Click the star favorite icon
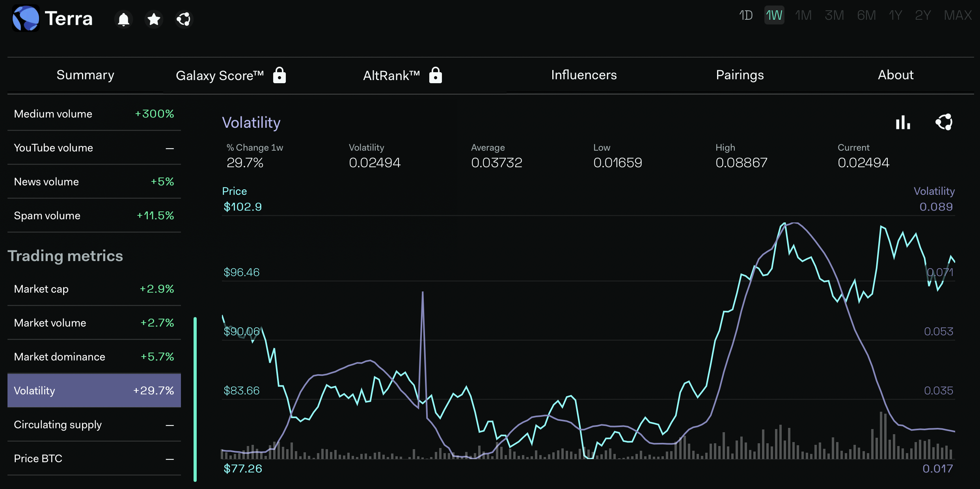 [154, 19]
